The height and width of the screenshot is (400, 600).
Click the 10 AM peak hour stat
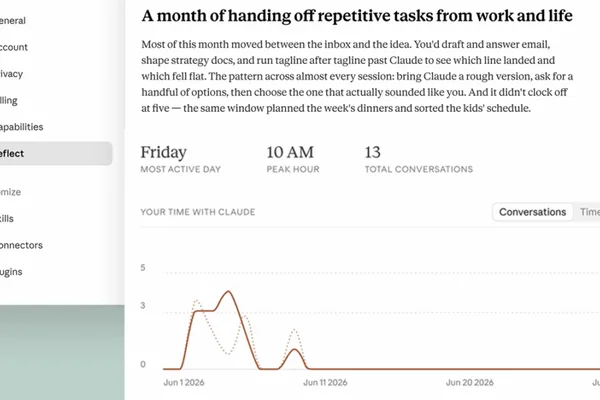point(293,159)
